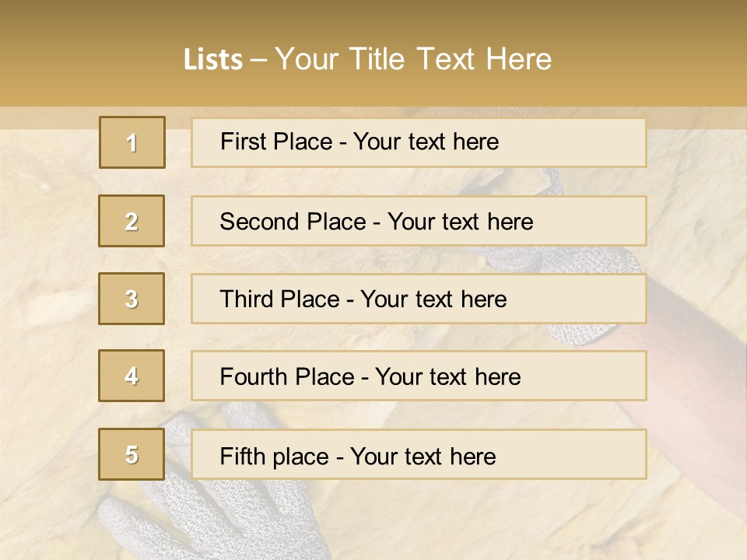Click the 'Second Place' text box

(419, 221)
